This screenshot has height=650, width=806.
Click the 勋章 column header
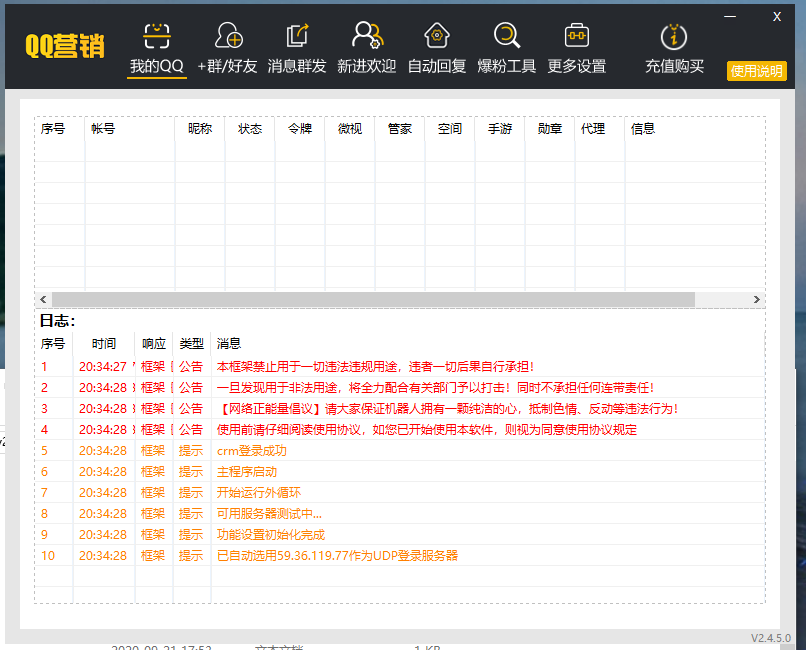click(550, 128)
